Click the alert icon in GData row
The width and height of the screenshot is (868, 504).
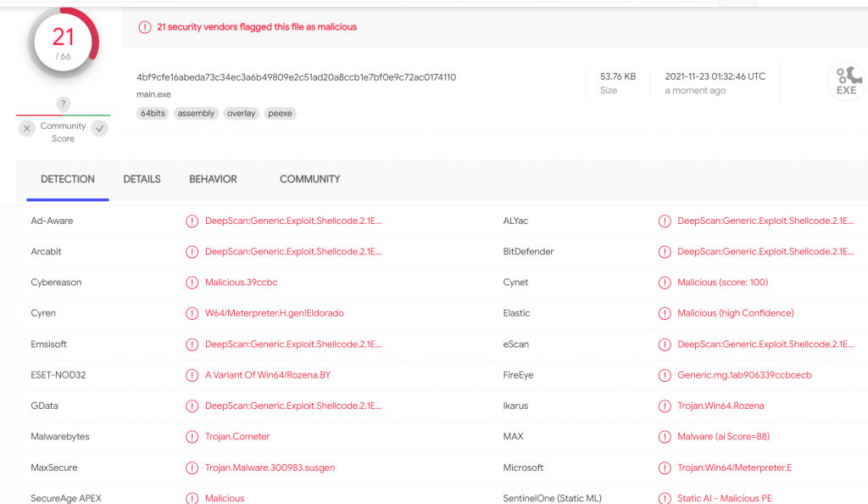192,406
